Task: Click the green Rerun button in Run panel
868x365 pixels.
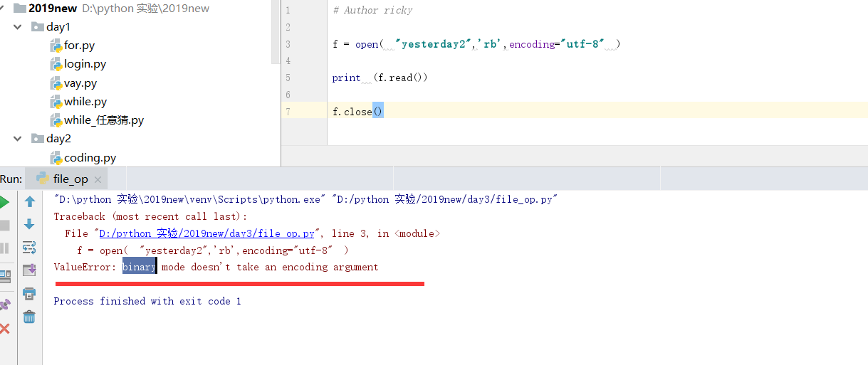Action: click(x=4, y=202)
